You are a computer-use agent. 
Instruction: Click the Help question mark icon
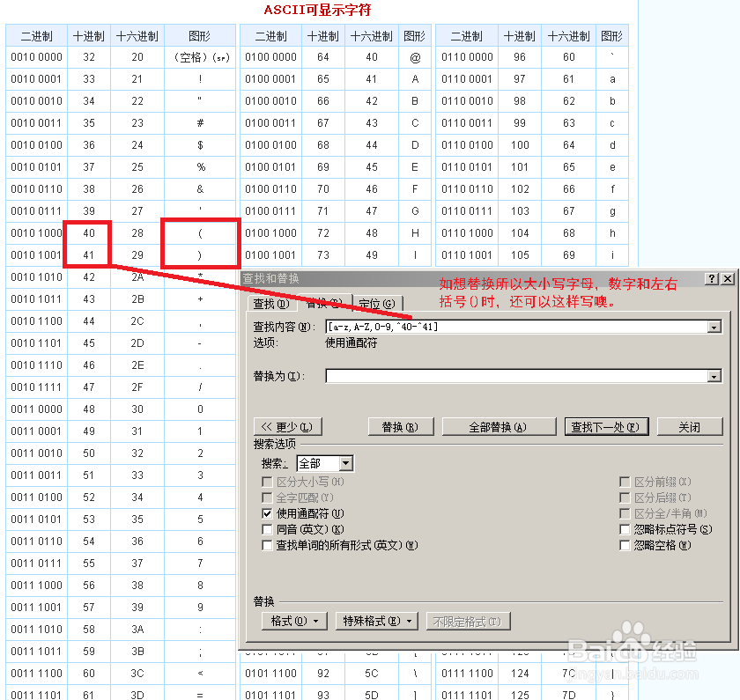point(714,278)
